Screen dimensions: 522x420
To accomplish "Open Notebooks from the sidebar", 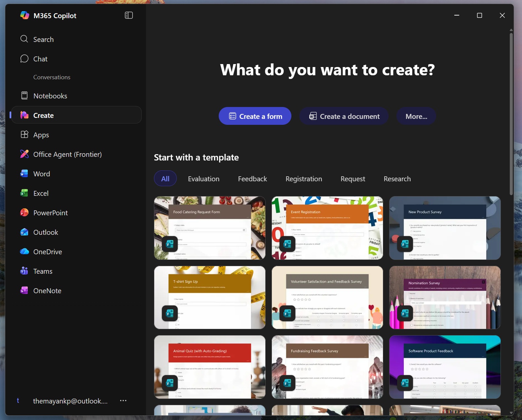I will pyautogui.click(x=50, y=96).
